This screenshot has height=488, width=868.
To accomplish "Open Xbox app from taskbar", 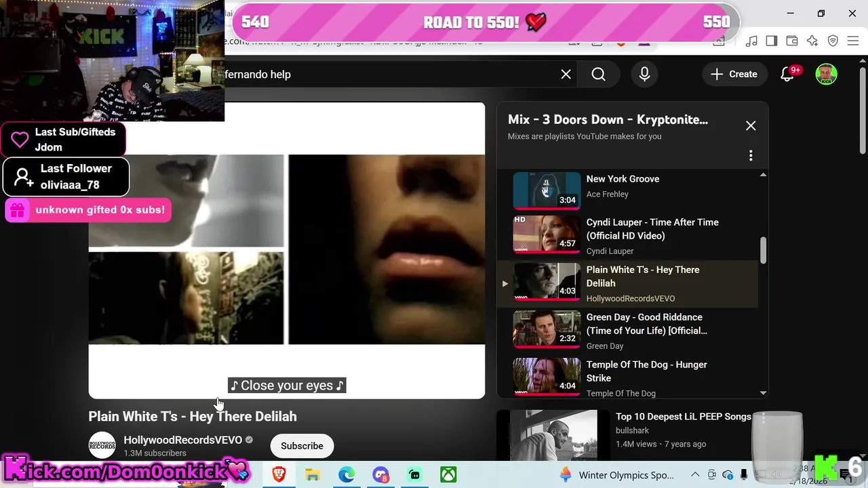I will (x=448, y=474).
